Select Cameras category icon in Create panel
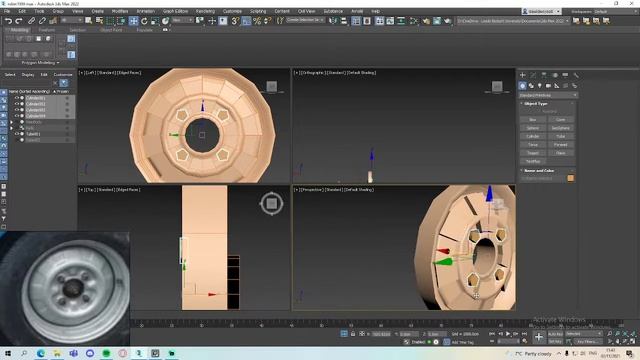 point(548,86)
